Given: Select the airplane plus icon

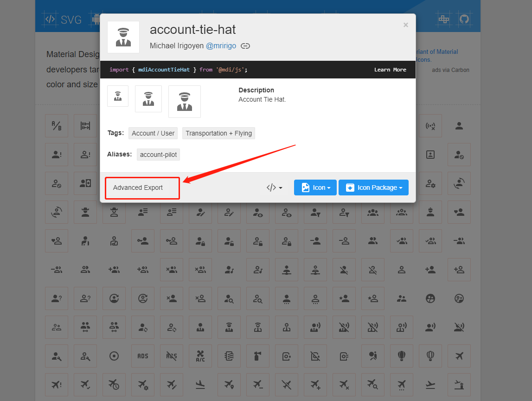Looking at the screenshot, I should pos(315,385).
